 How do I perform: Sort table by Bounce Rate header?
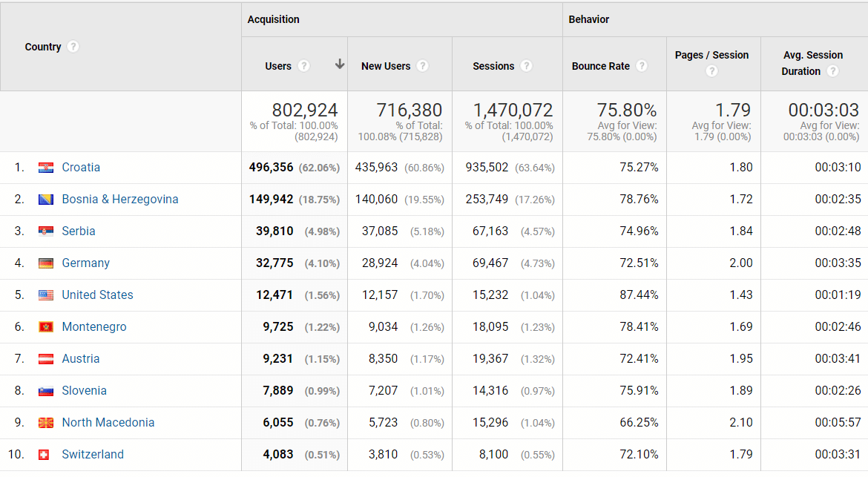coord(600,66)
